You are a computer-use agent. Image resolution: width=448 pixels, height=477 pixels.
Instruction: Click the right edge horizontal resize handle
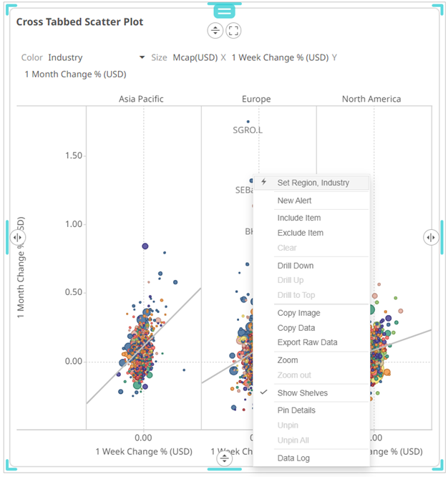[x=430, y=237]
